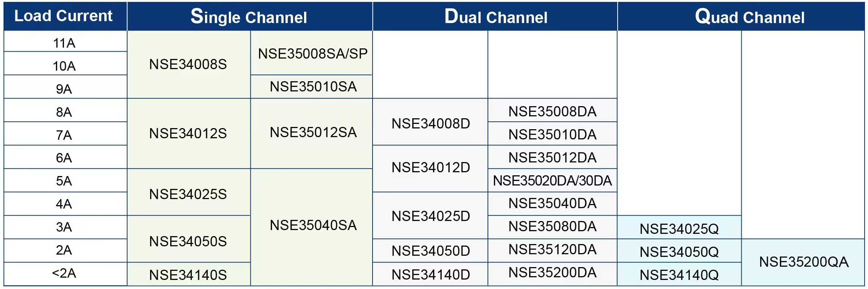
Task: Select the NSE34140S part number
Action: pos(188,275)
